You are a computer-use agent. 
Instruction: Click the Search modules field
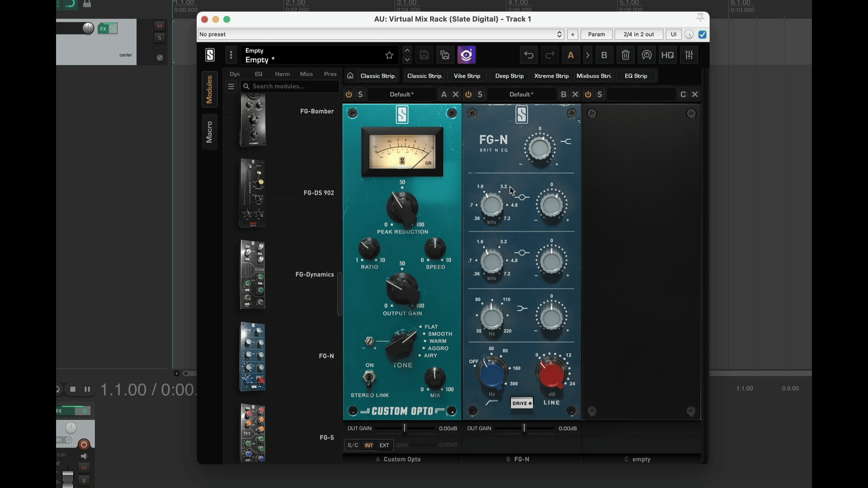[290, 86]
